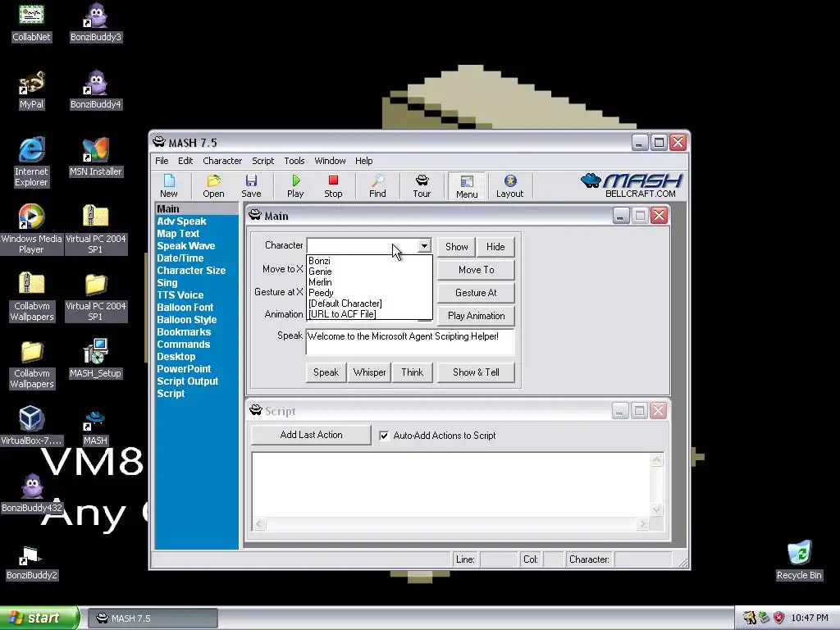Screen dimensions: 840x630
Task: Open PowerPoint in the sidebar
Action: [x=184, y=369]
